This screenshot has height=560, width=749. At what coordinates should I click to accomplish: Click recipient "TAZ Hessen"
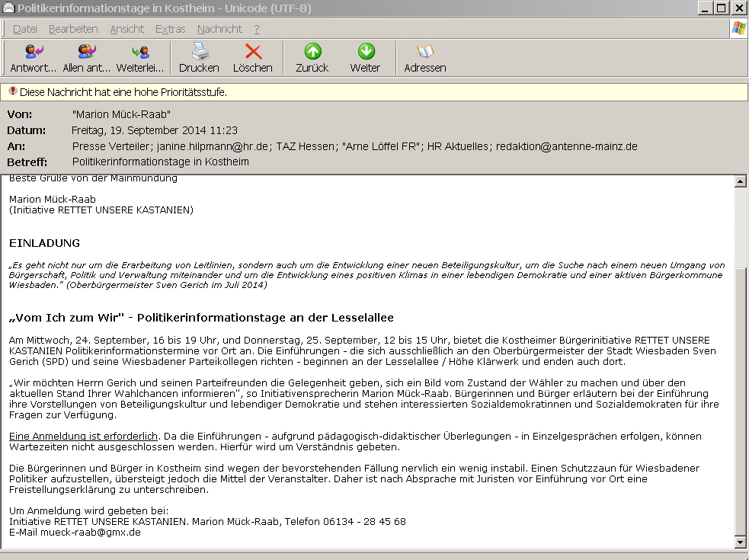[x=305, y=146]
